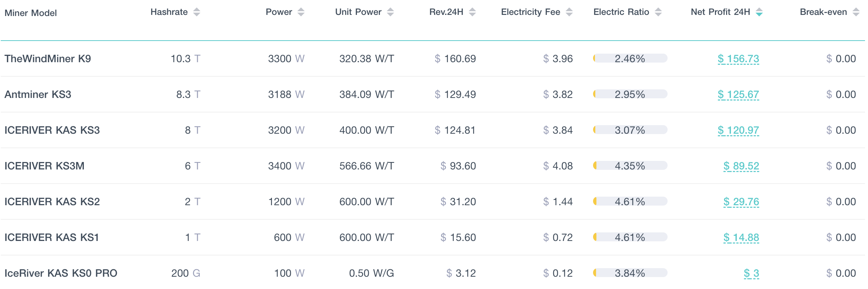Viewport: 868px width, 289px height.
Task: Click sort arrows beside Break-even
Action: 856,12
